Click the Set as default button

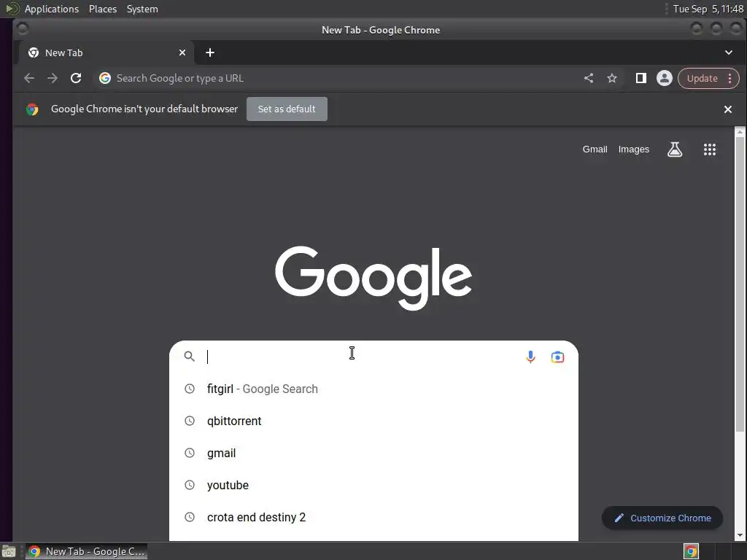[x=287, y=109]
